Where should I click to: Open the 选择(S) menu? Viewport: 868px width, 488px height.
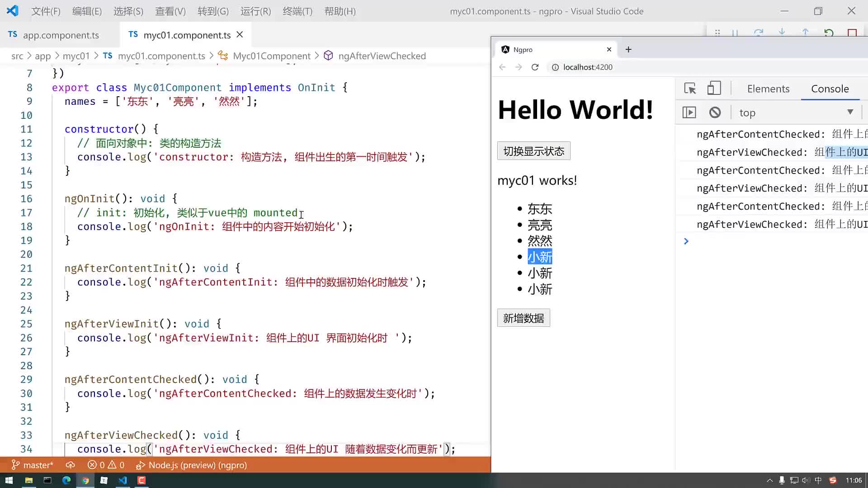[128, 11]
